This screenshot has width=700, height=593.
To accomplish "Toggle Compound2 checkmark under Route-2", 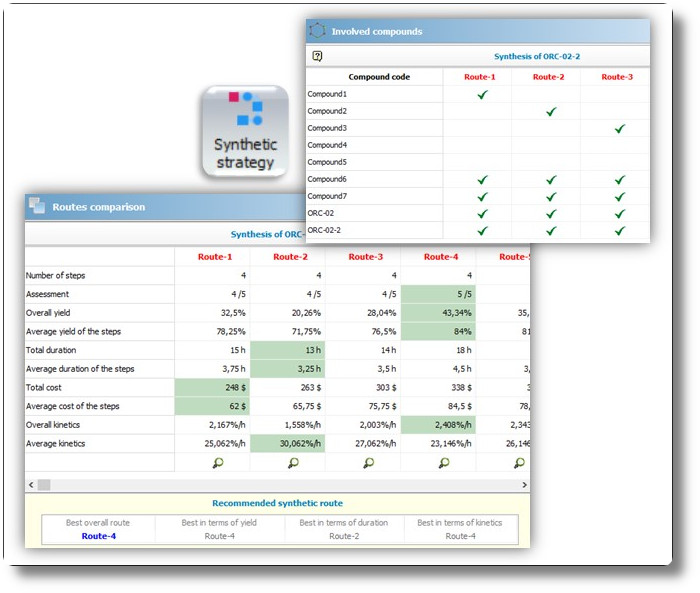I will pyautogui.click(x=551, y=112).
